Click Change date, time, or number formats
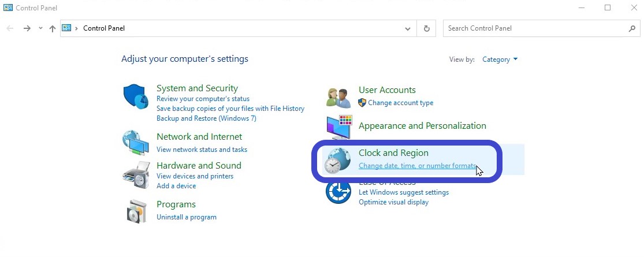This screenshot has width=644, height=257. click(417, 166)
